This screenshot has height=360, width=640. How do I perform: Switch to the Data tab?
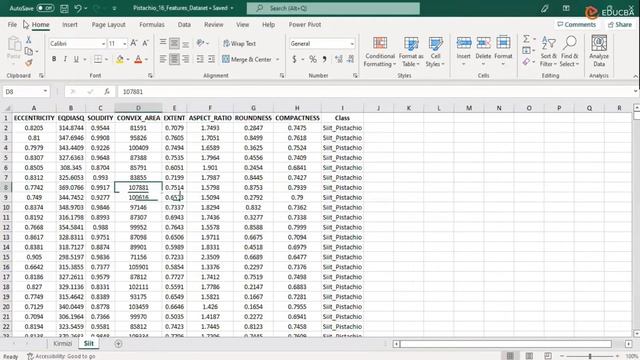[184, 24]
